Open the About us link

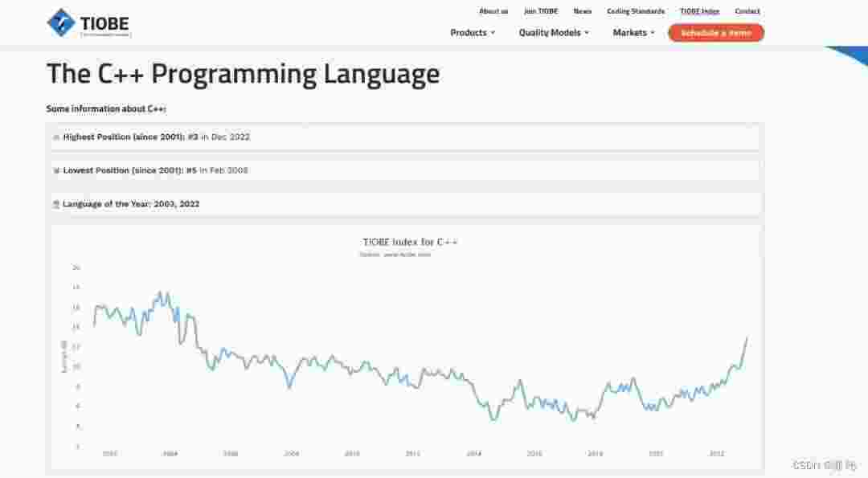click(493, 11)
